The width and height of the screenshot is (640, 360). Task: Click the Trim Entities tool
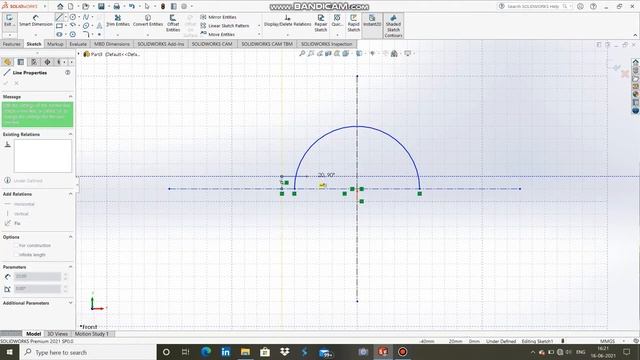point(118,20)
